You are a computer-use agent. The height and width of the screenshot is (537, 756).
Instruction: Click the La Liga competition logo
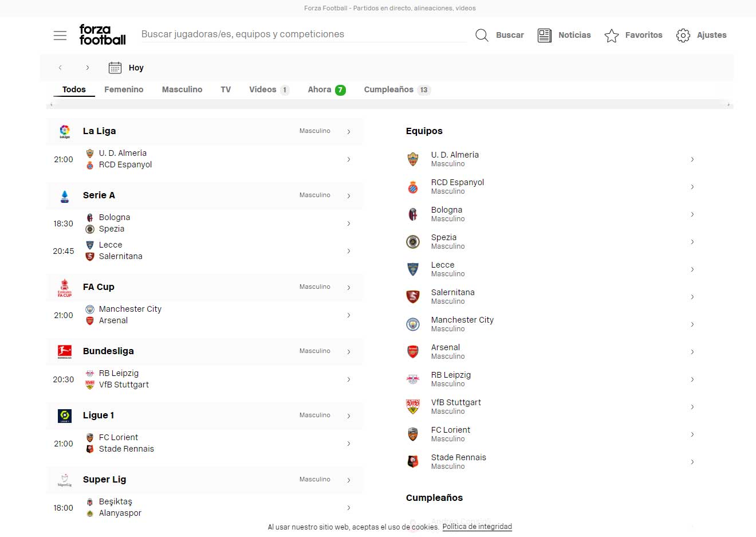pos(65,131)
